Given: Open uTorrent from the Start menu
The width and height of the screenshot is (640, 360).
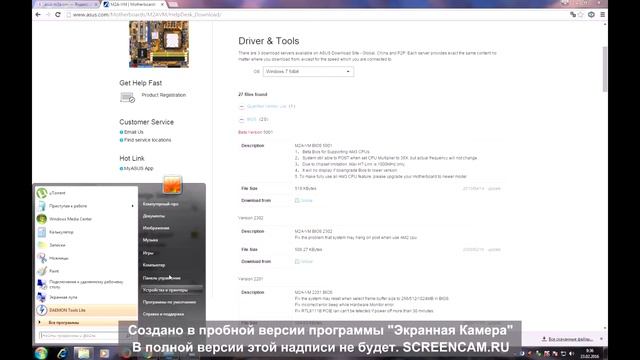Looking at the screenshot, I should [86, 193].
